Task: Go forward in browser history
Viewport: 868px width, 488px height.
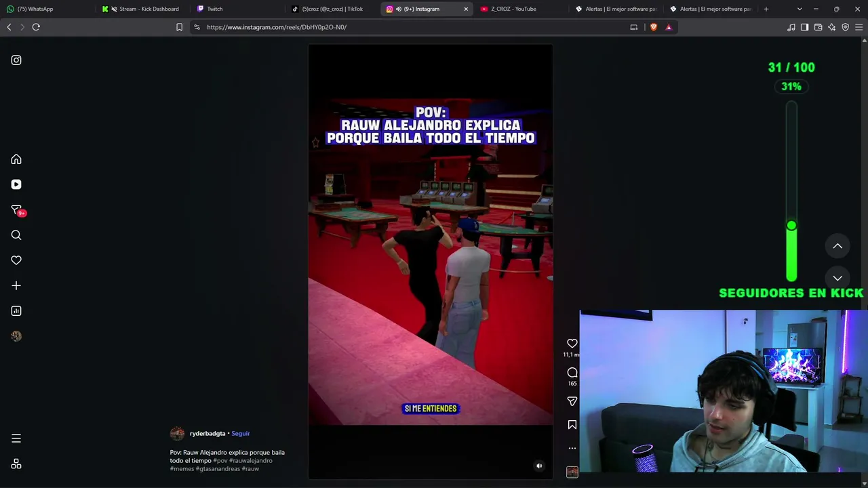Action: point(22,27)
